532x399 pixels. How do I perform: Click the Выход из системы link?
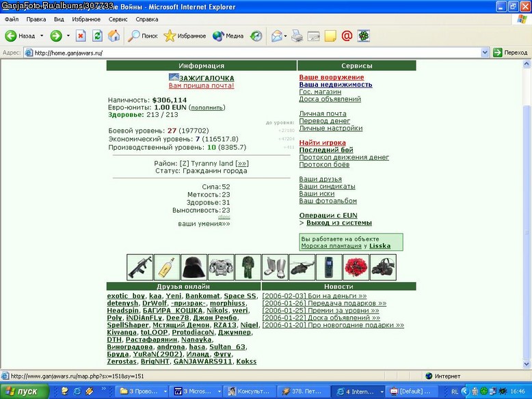click(x=339, y=223)
